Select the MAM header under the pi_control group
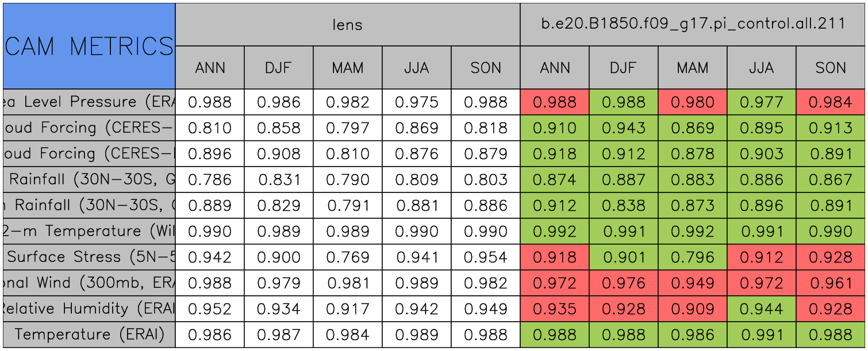Viewport: 868px width, 351px height. click(692, 68)
